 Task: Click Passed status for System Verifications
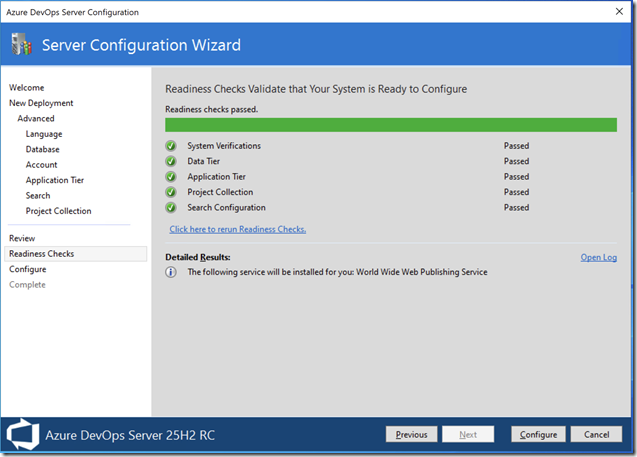(516, 146)
